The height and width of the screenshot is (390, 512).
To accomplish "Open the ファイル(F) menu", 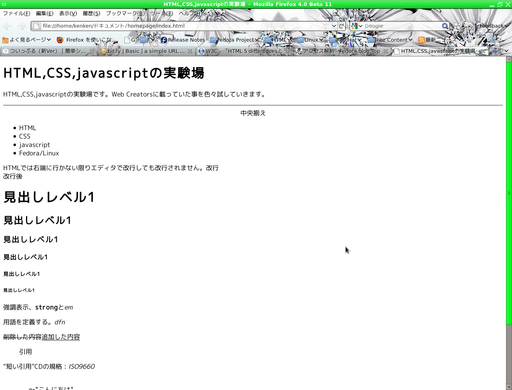I will coord(17,14).
